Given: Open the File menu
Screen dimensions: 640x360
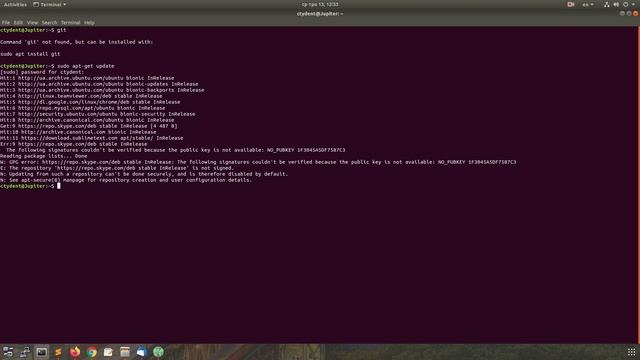Looking at the screenshot, I should pos(6,22).
